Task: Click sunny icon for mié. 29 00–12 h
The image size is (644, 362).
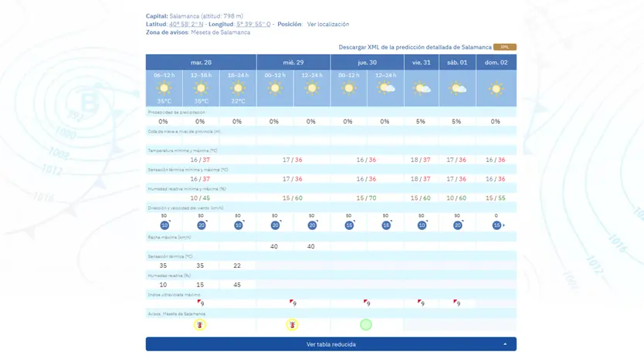Action: pos(275,88)
